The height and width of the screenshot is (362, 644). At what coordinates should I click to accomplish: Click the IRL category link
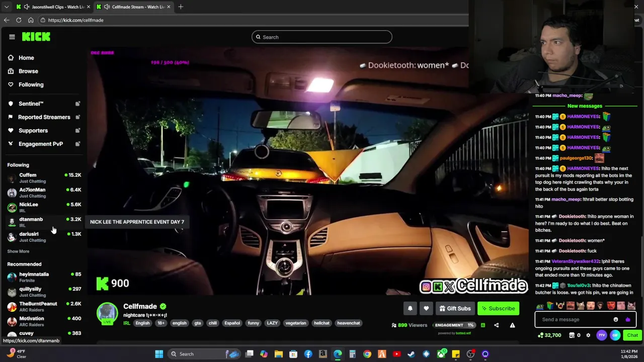pos(127,323)
